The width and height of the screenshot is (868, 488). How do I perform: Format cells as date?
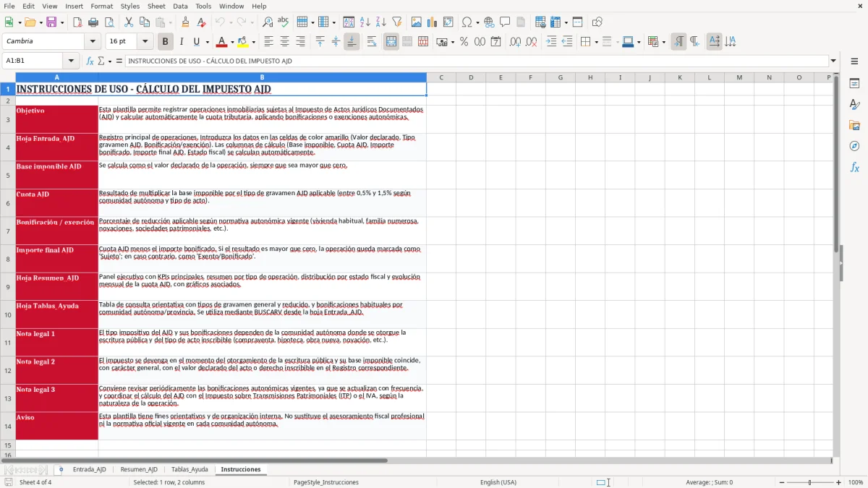coord(495,42)
